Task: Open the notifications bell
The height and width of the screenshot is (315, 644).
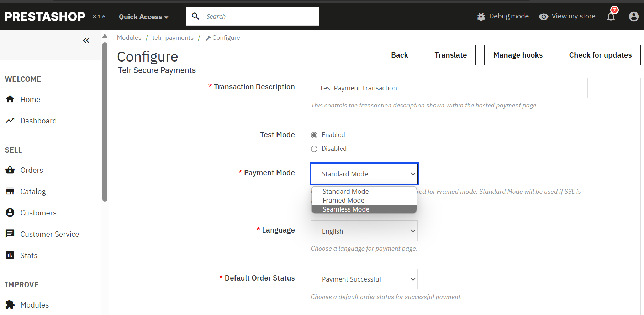Action: point(611,17)
